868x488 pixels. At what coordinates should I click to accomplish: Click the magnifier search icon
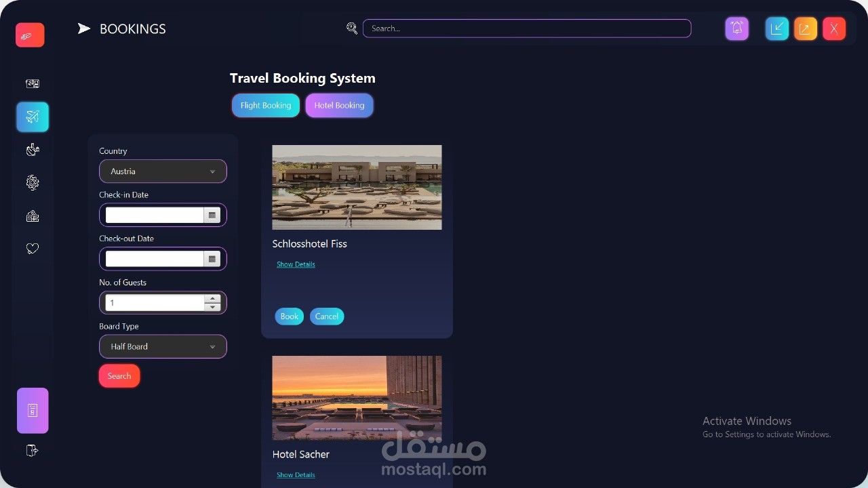coord(352,28)
